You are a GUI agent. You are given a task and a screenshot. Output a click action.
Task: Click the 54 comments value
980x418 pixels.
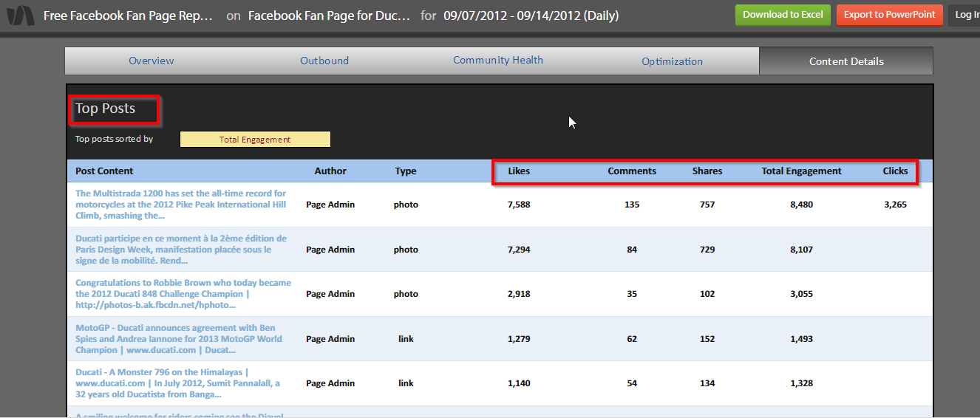[x=632, y=383]
